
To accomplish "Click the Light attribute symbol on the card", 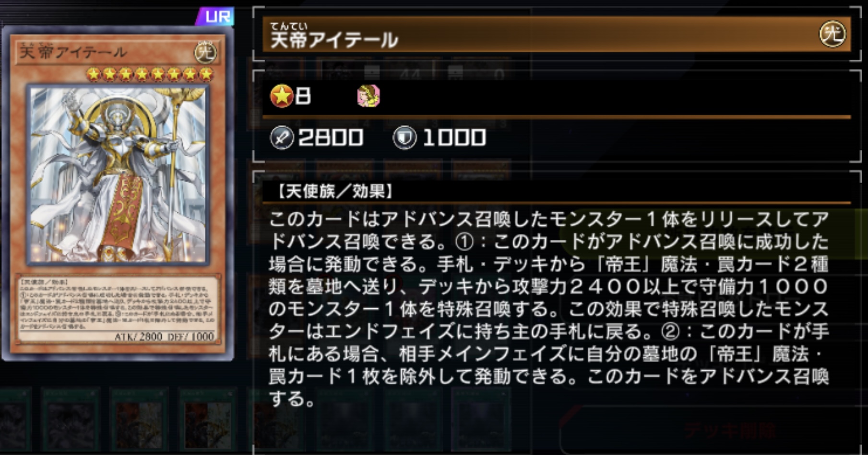I will 205,53.
